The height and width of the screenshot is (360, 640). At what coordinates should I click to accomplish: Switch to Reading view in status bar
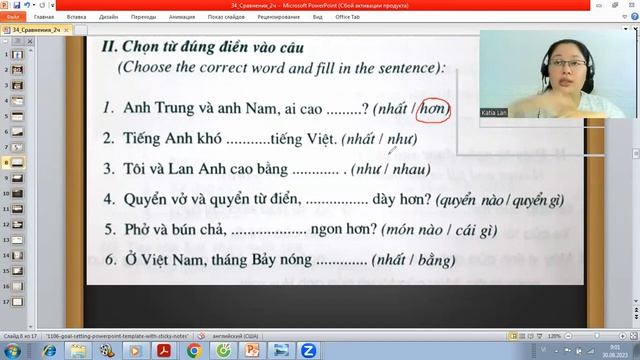click(x=531, y=336)
